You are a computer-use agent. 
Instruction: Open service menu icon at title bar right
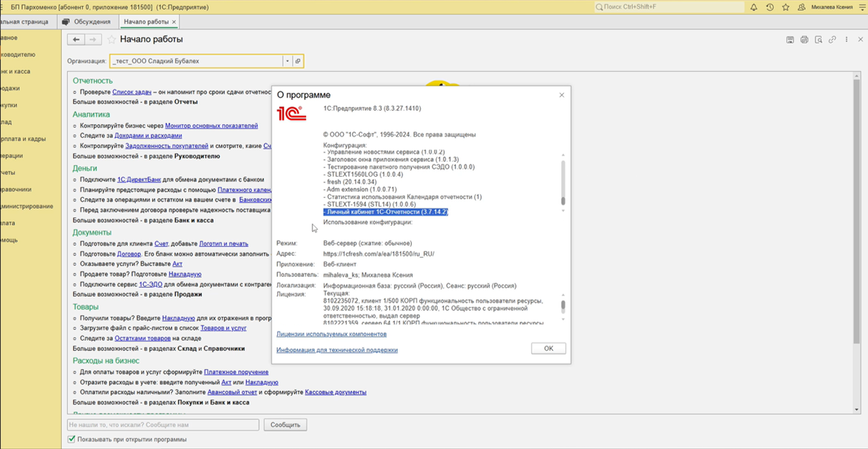pos(863,7)
